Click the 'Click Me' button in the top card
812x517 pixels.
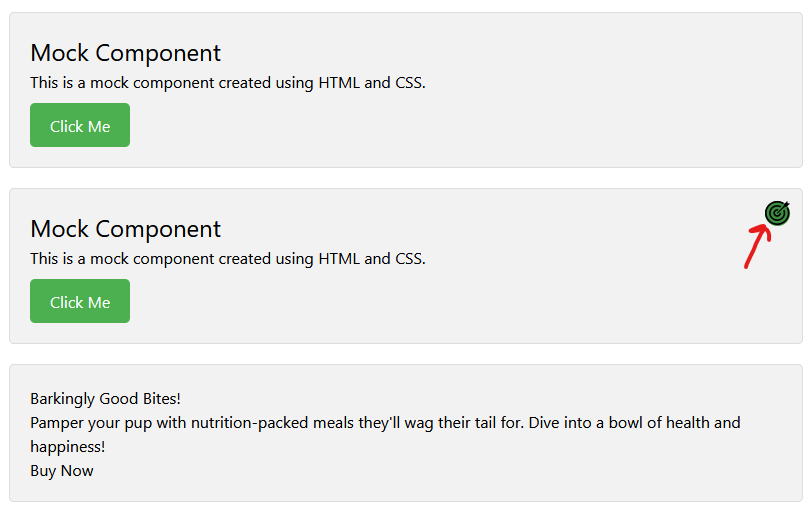coord(80,125)
